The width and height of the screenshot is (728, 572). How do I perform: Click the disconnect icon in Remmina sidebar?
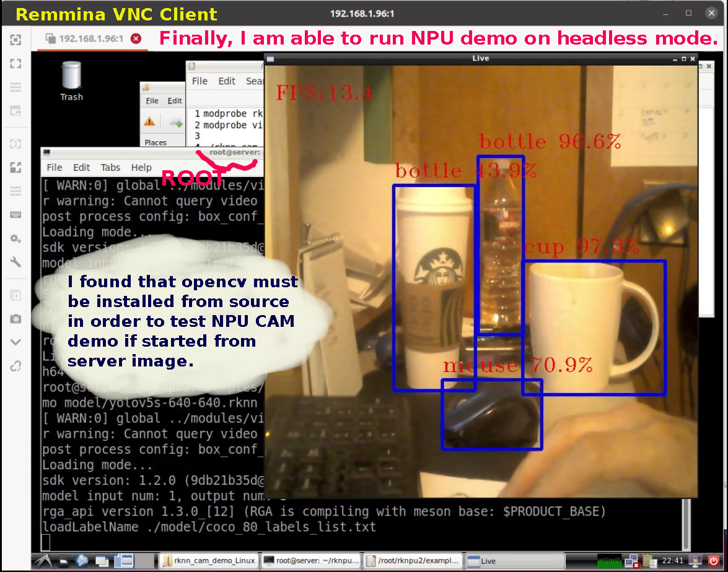tap(15, 366)
